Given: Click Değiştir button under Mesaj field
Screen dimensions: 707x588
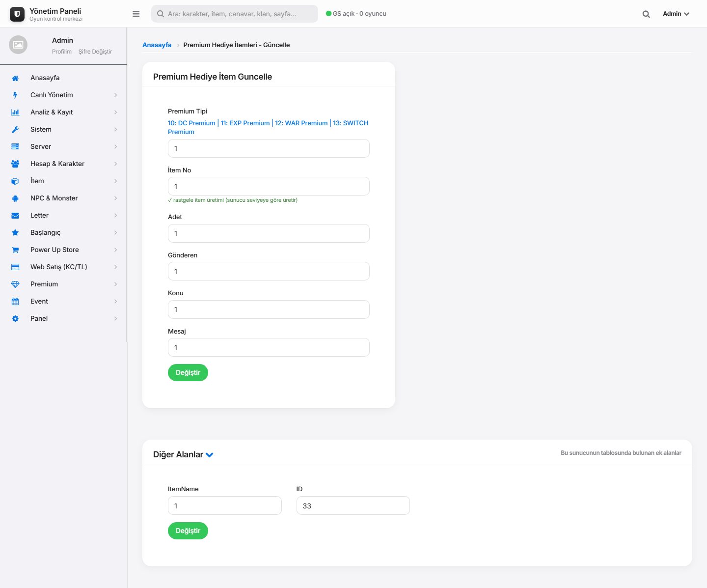Looking at the screenshot, I should pos(188,373).
